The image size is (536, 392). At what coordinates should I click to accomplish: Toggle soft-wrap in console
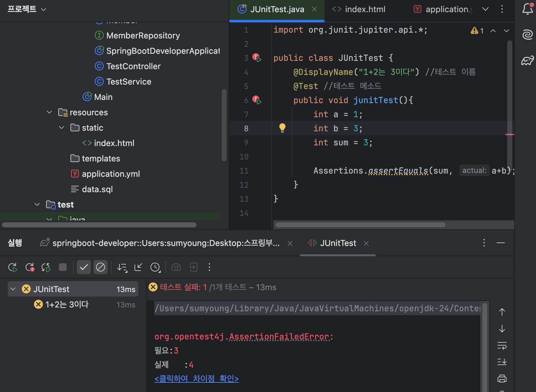502,346
